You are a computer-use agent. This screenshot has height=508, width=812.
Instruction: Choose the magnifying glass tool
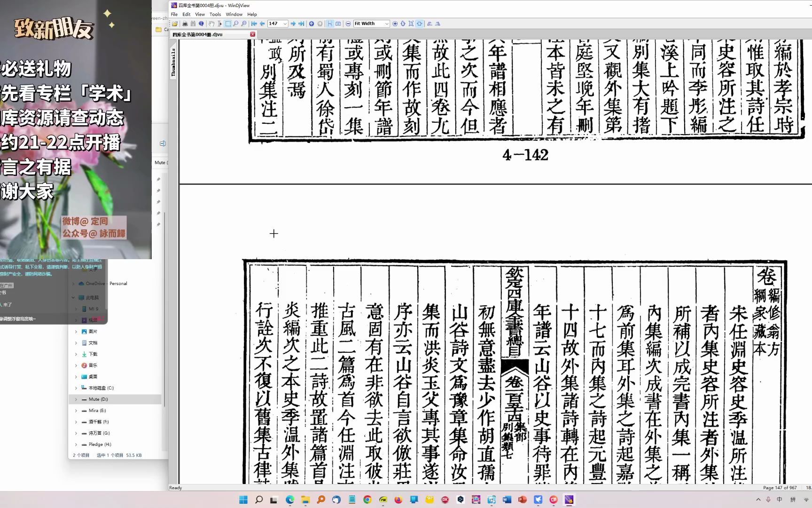[x=236, y=24]
